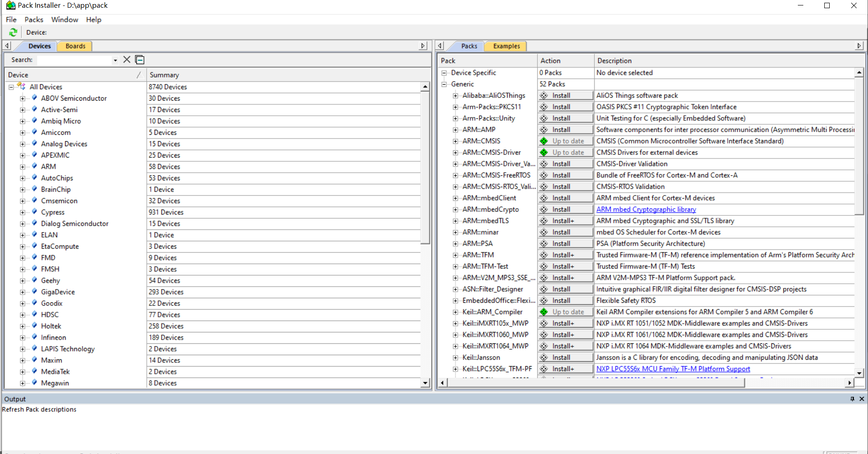Expand the Keil::iMXRT1064_MWP pack node
Viewport: 868px width, 454px height.
[x=455, y=346]
